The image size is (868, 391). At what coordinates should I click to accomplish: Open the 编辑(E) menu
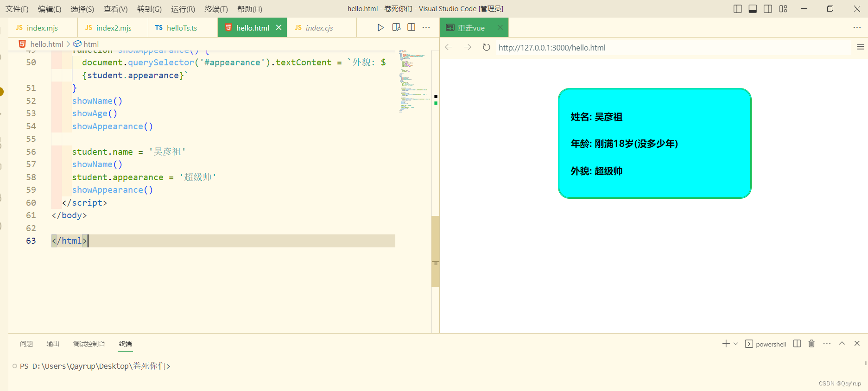(x=49, y=9)
